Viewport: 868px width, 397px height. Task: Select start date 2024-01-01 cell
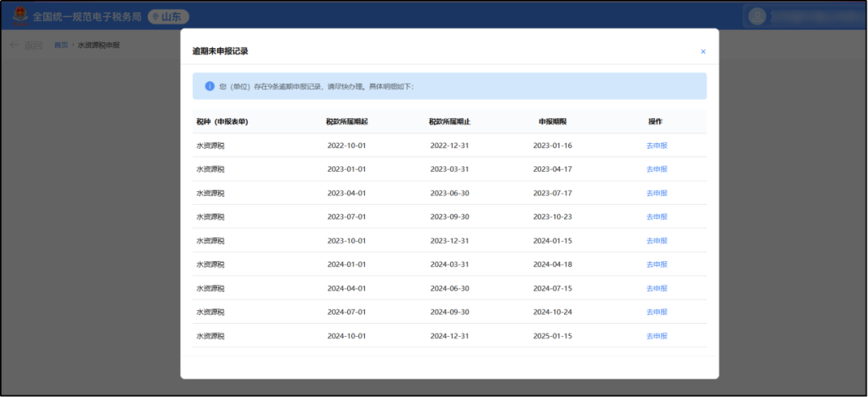pyautogui.click(x=346, y=264)
